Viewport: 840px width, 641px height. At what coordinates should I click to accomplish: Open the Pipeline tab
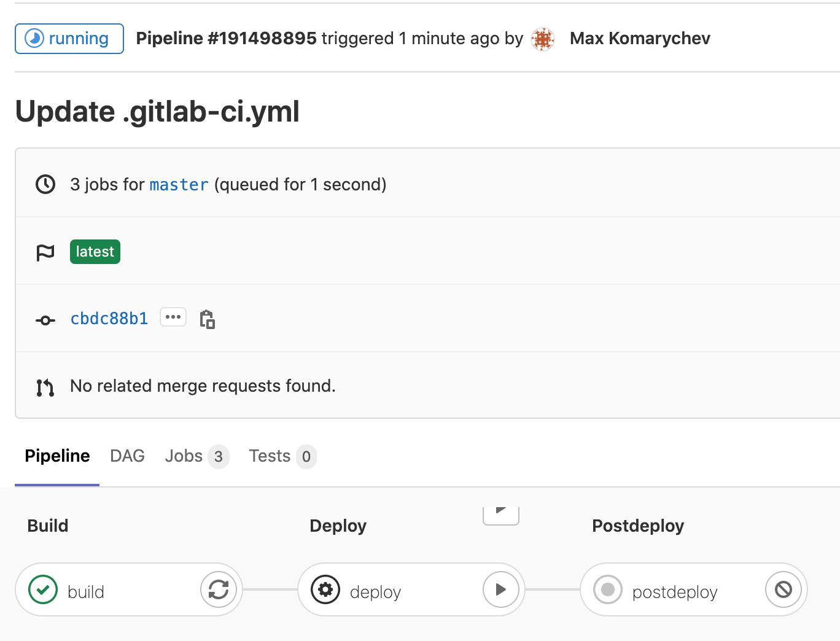pyautogui.click(x=57, y=456)
